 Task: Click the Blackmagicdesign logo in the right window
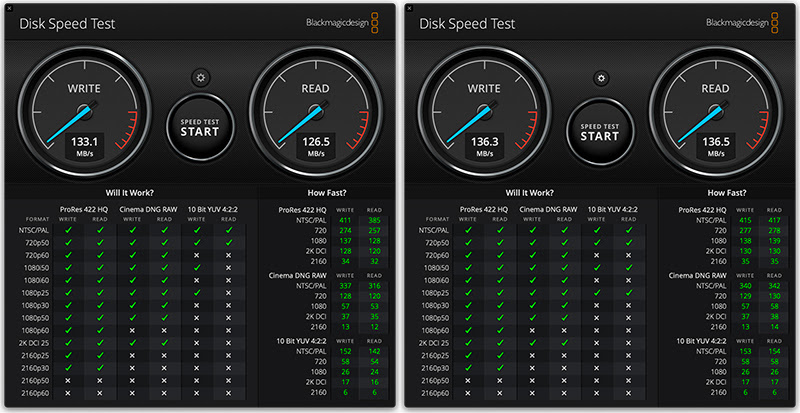click(743, 23)
